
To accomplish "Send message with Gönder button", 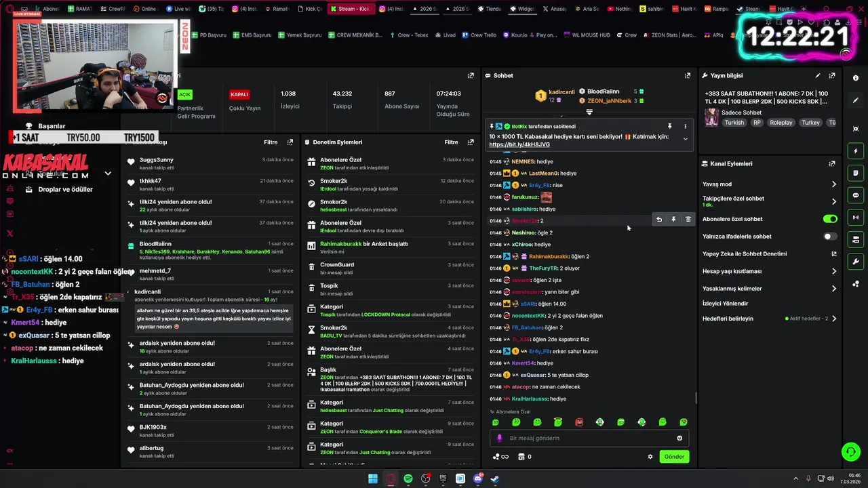I will coord(674,457).
